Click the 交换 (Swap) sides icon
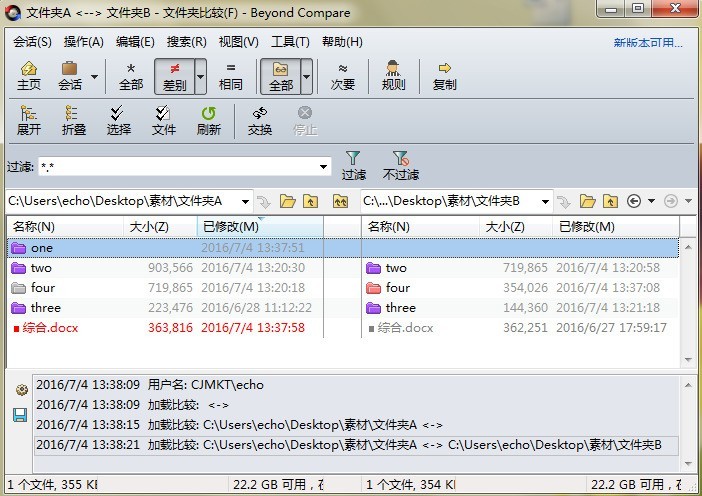This screenshot has width=702, height=496. pos(260,120)
